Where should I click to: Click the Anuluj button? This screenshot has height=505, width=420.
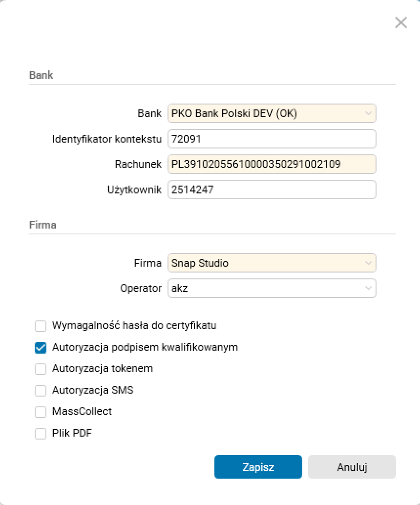pos(352,466)
